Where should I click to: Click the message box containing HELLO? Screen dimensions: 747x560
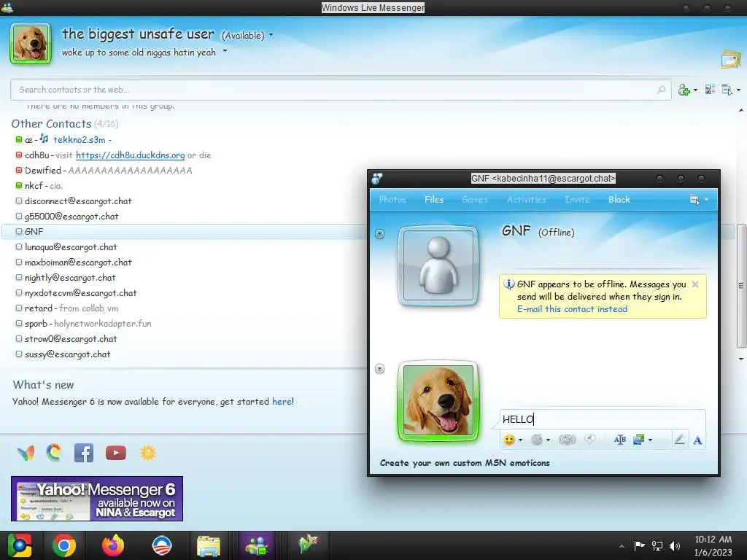click(x=603, y=419)
